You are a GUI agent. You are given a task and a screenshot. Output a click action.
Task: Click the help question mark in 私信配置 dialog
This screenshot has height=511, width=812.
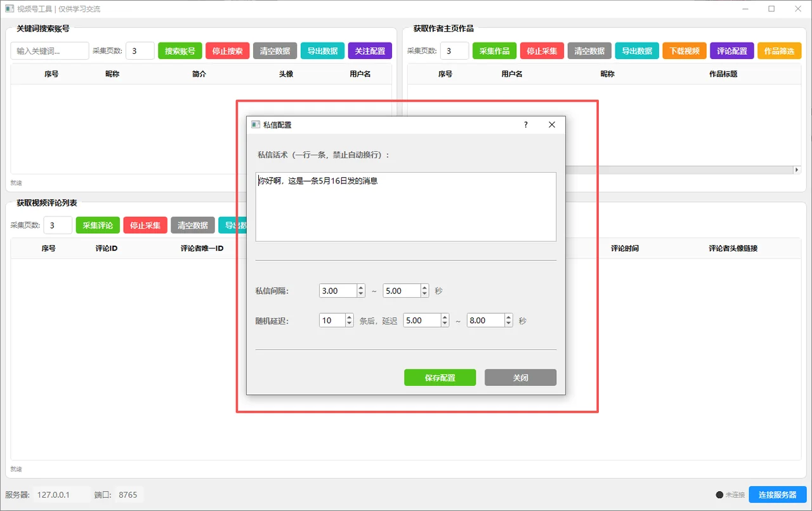(x=525, y=125)
